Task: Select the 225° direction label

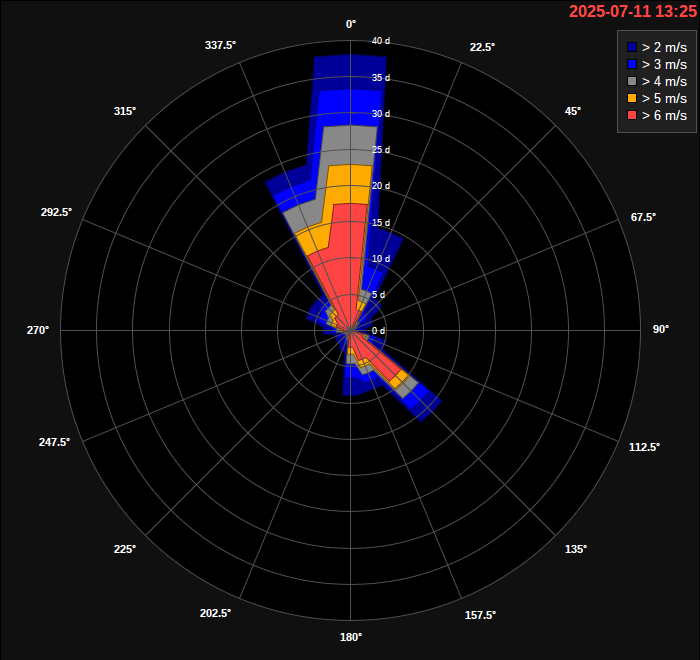Action: coord(125,549)
